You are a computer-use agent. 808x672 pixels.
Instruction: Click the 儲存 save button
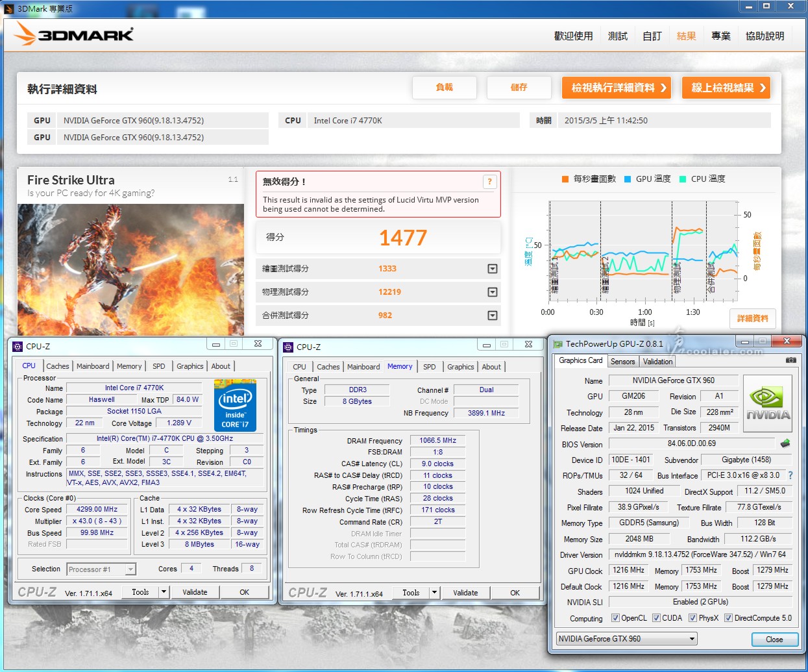click(519, 88)
